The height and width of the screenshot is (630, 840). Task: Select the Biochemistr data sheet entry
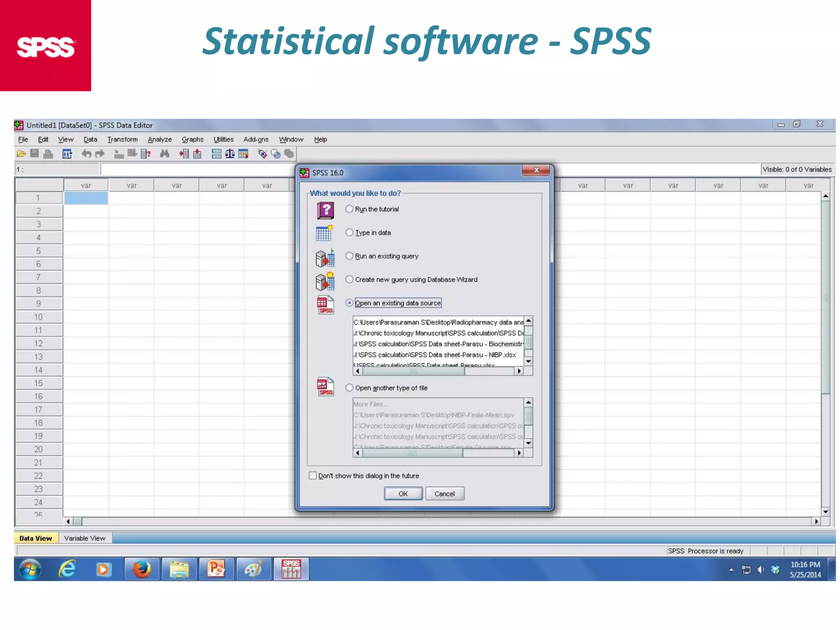pyautogui.click(x=438, y=344)
